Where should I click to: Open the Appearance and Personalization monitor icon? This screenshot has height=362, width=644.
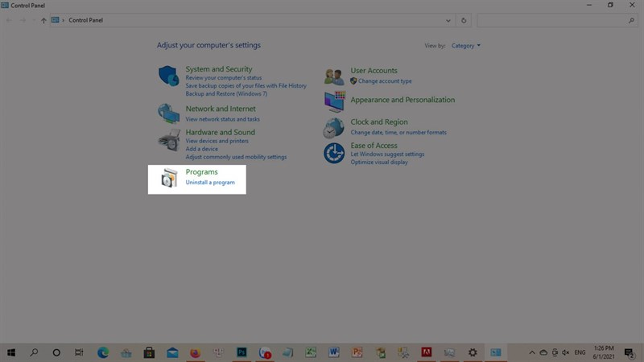click(x=334, y=101)
